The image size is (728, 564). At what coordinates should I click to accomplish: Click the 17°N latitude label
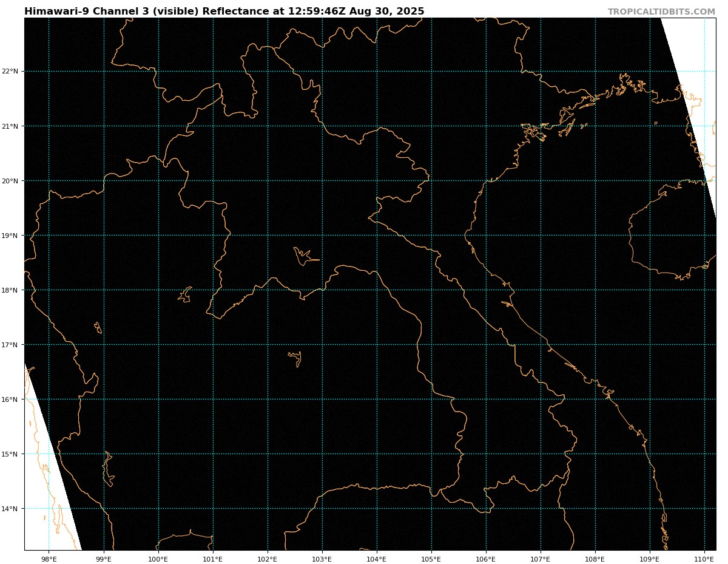coord(10,345)
